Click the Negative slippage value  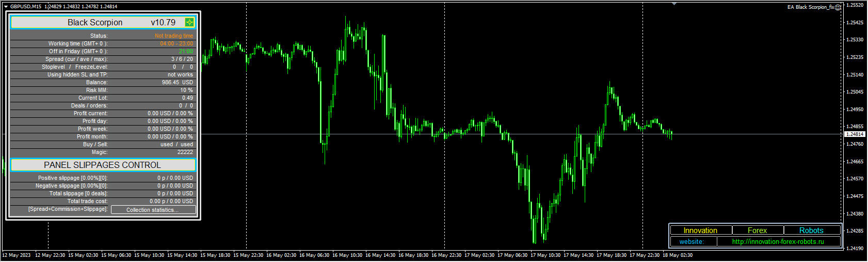175,186
